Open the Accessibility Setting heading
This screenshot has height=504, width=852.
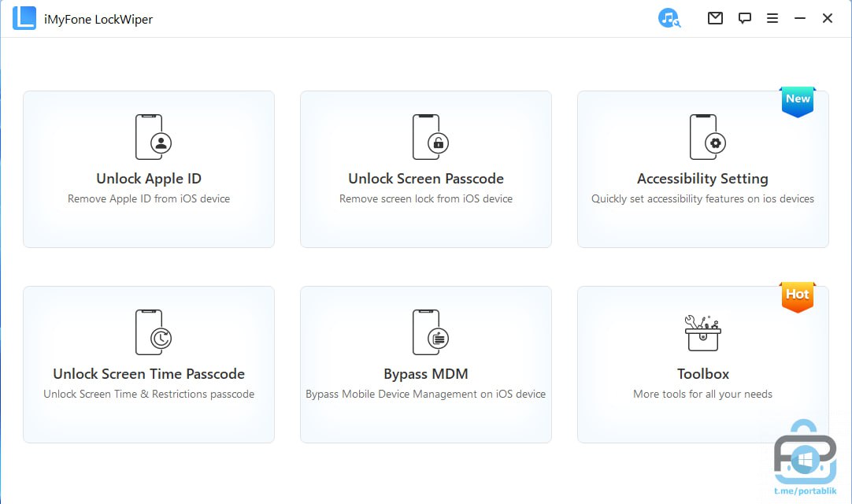point(702,178)
